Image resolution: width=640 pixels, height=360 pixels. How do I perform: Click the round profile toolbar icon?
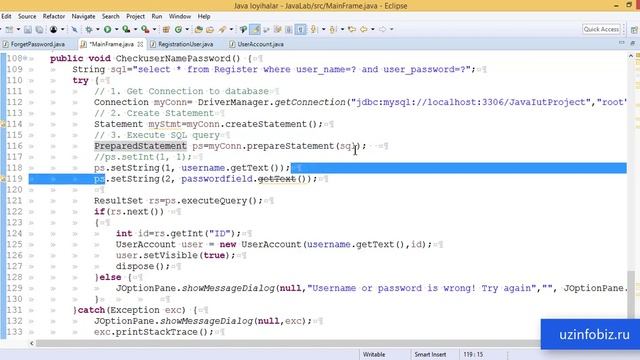(x=53, y=29)
